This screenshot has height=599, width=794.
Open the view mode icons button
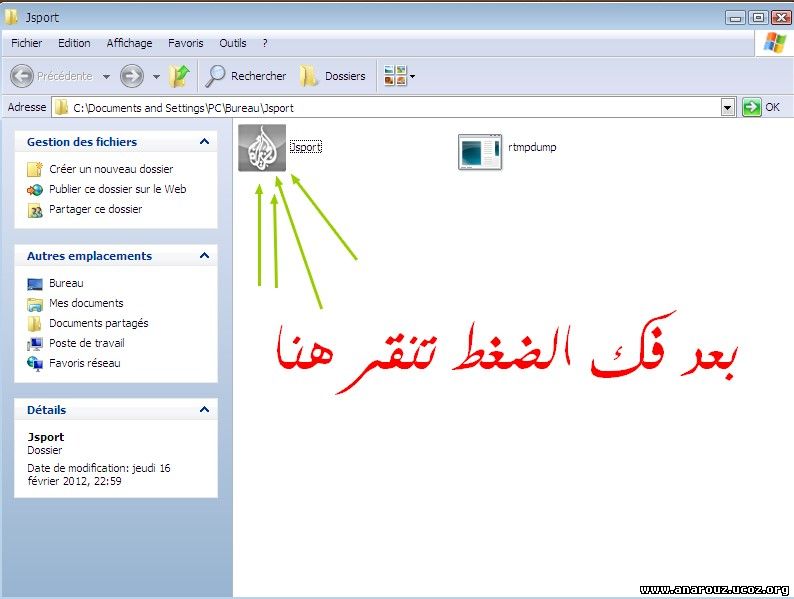point(395,76)
